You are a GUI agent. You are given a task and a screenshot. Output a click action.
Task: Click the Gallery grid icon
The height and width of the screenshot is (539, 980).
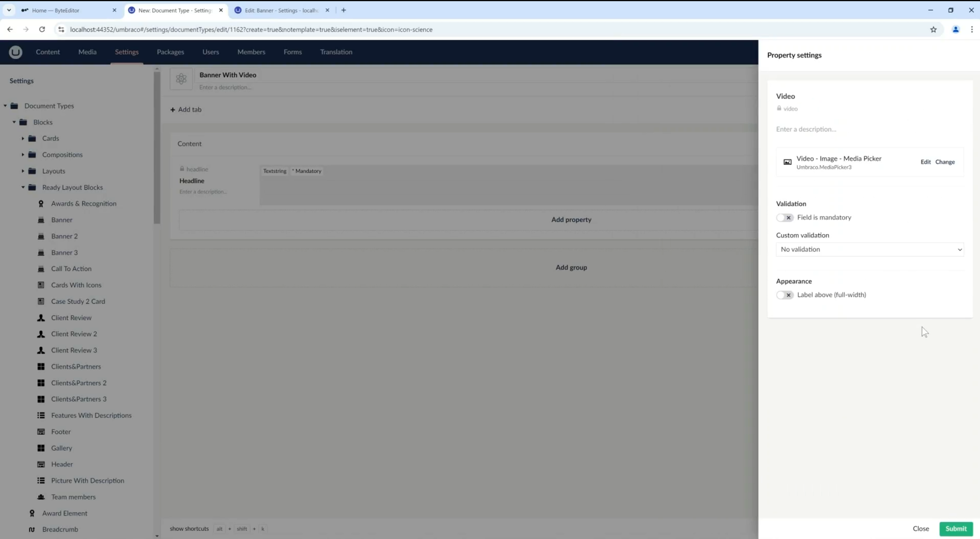41,448
